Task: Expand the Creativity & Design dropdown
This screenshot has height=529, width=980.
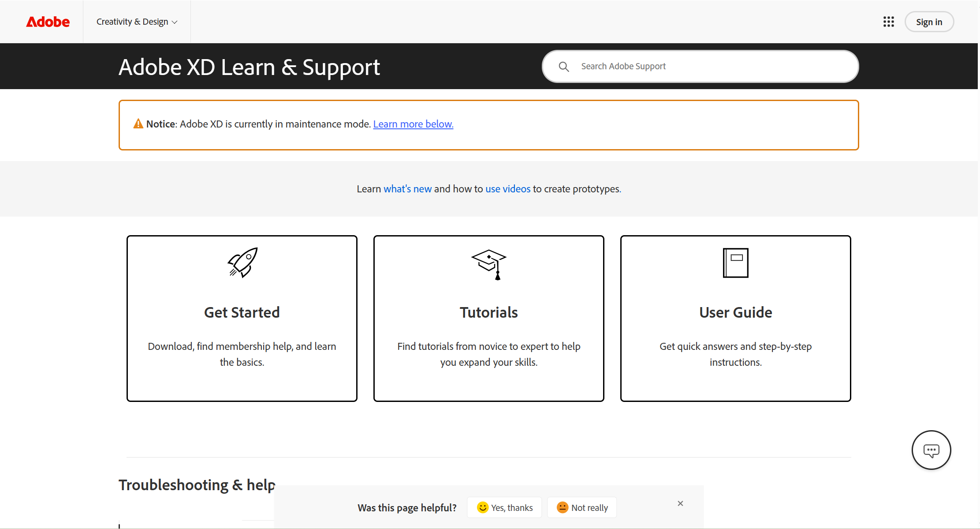Action: (137, 22)
